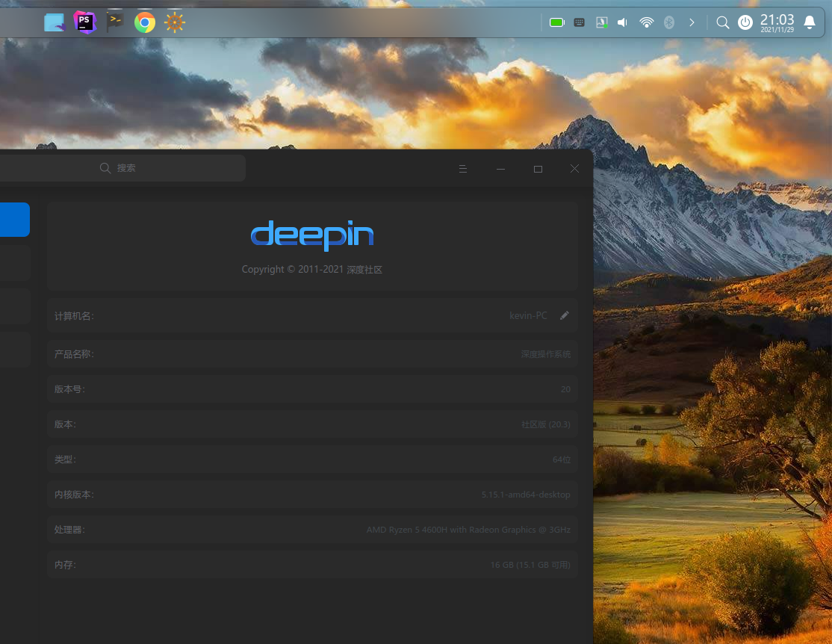832x644 pixels.
Task: Open the onscreen keyboard tray icon
Action: click(x=579, y=22)
